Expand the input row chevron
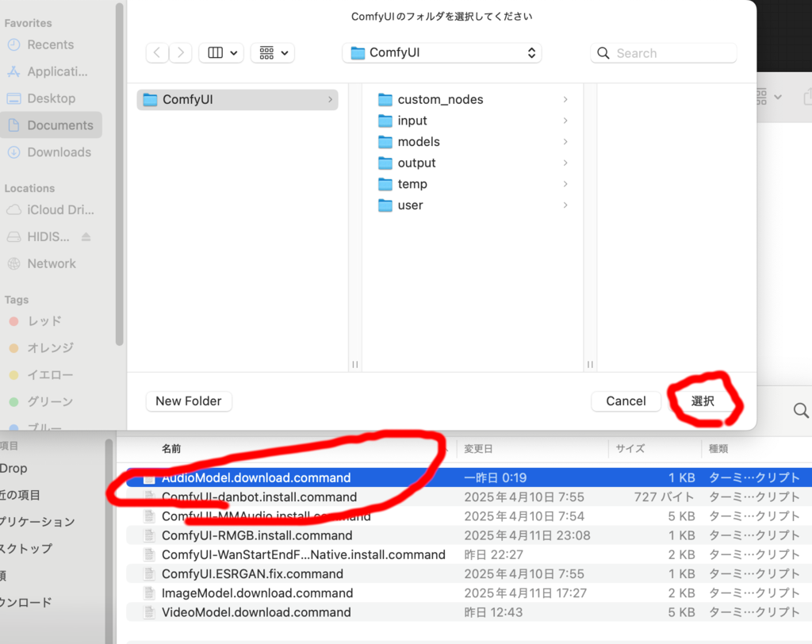This screenshot has width=812, height=644. (565, 121)
